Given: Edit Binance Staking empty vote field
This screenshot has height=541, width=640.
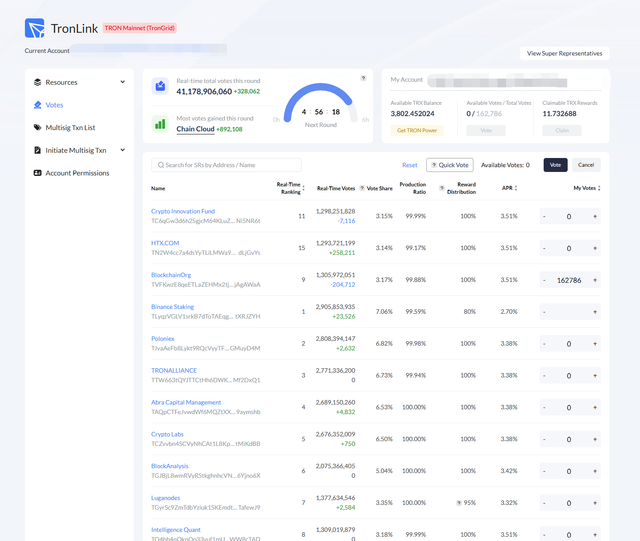Looking at the screenshot, I should coord(569,312).
